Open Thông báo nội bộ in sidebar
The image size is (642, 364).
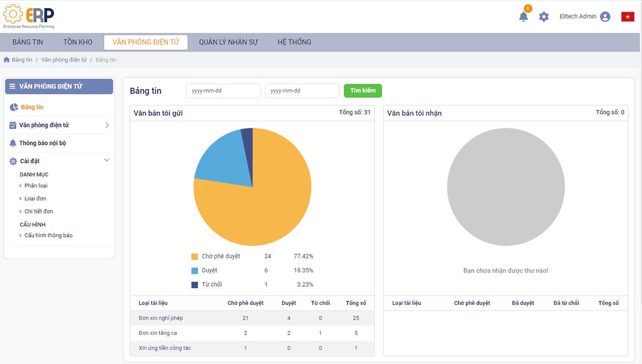point(43,143)
